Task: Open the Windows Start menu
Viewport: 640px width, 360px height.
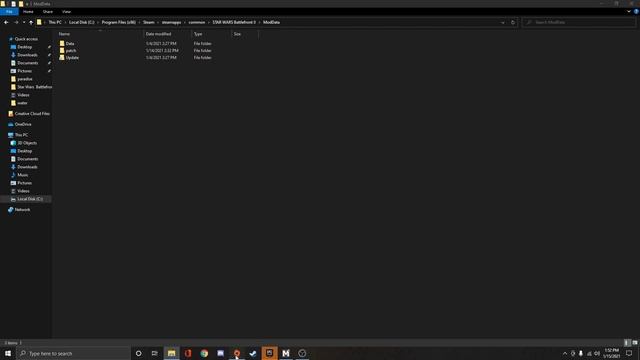Action: (x=8, y=353)
